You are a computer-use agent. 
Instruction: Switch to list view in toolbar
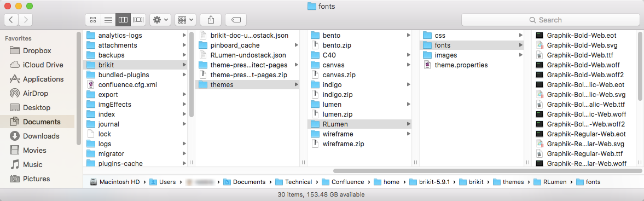point(108,20)
